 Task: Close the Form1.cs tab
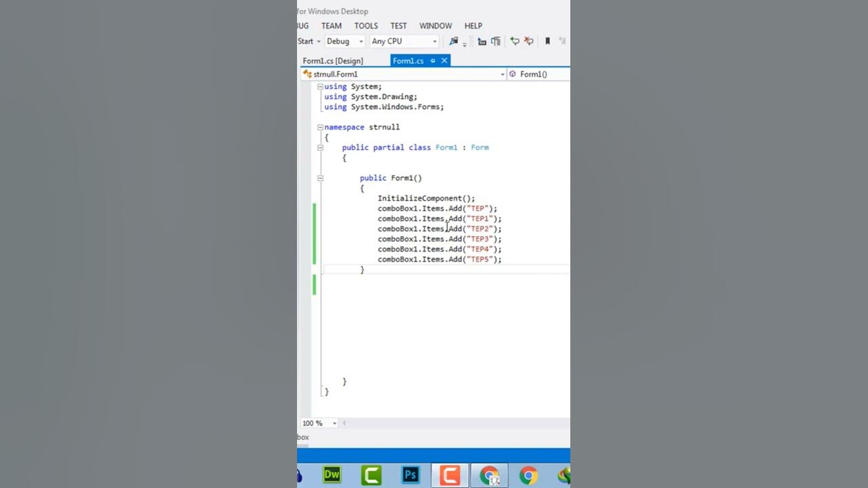[444, 60]
